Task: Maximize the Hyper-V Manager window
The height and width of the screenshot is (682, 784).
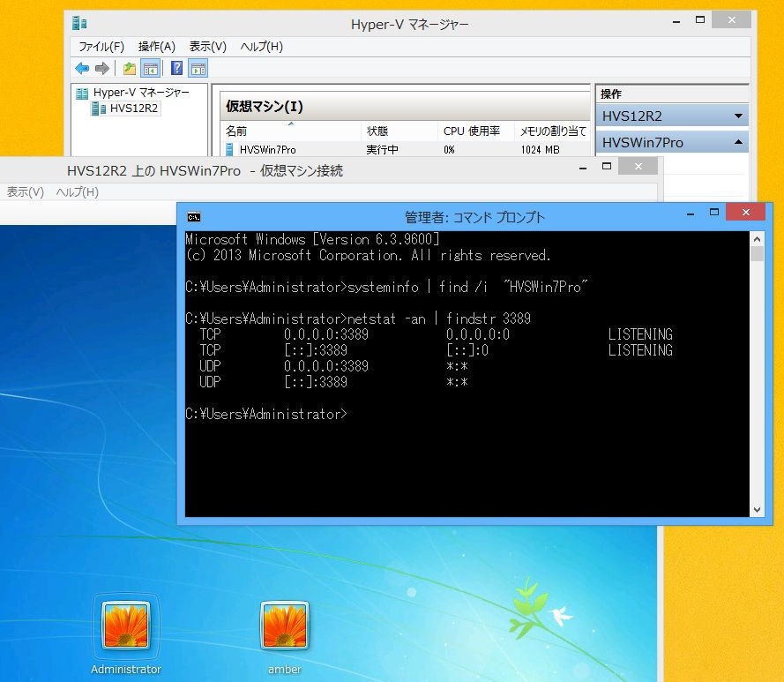Action: pyautogui.click(x=700, y=20)
